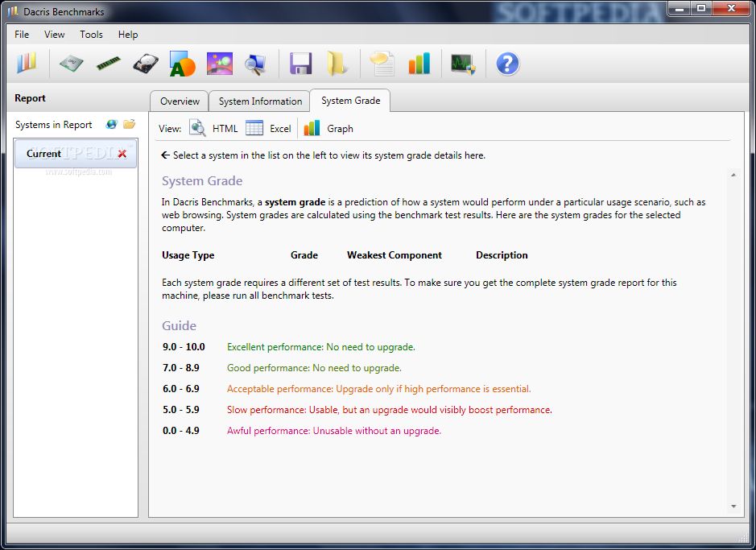Click the Description column header
756x550 pixels.
[x=502, y=255]
